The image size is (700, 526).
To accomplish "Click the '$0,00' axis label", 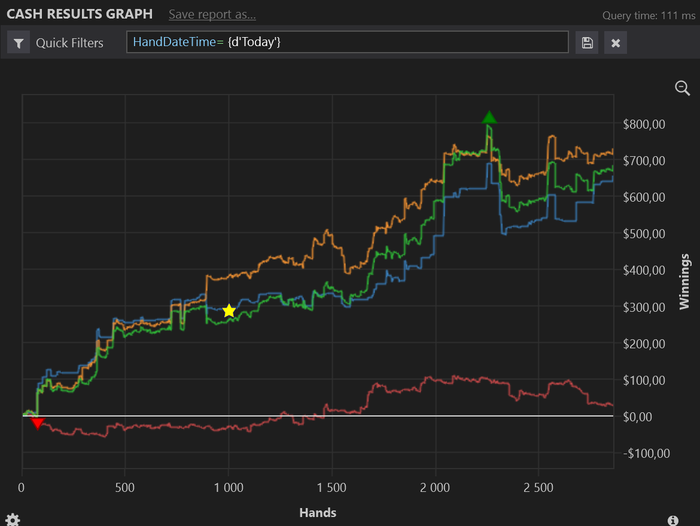I will [x=637, y=417].
